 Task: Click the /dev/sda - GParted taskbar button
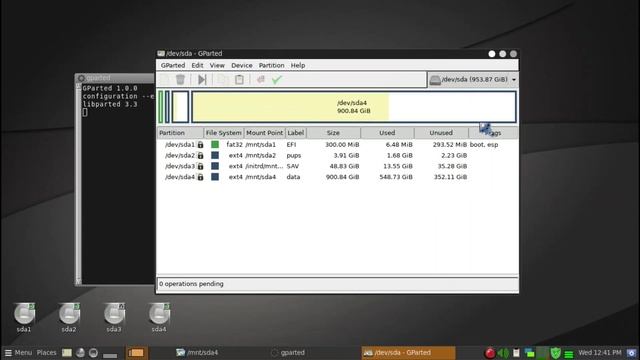point(408,353)
